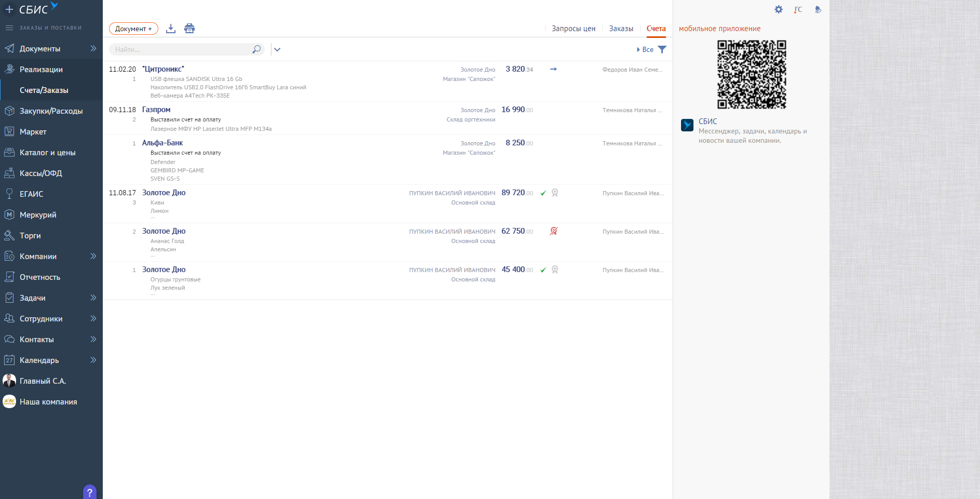This screenshot has height=499, width=980.
Task: Click signature seal icon on 89 720 row
Action: pyautogui.click(x=555, y=193)
